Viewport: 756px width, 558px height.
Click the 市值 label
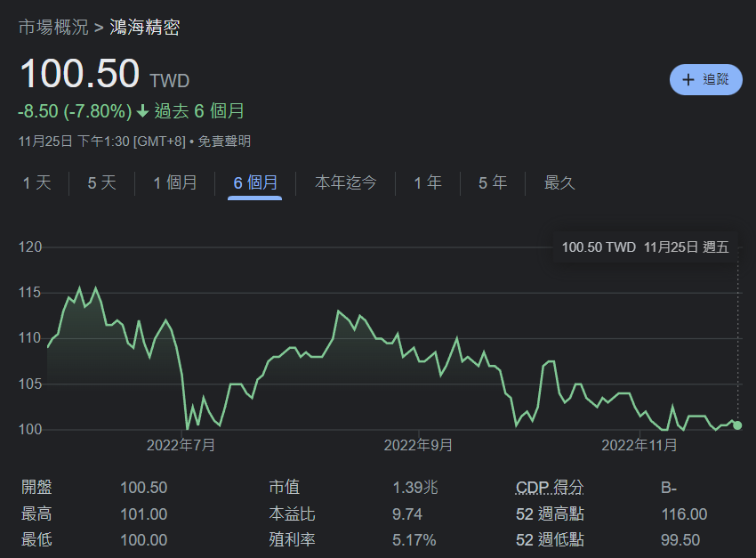[x=285, y=487]
